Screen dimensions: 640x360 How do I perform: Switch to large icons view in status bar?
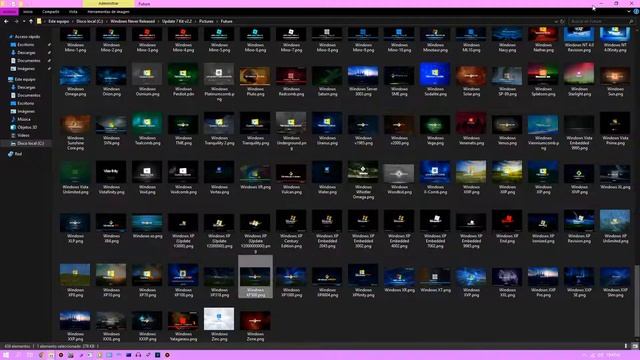[634, 346]
